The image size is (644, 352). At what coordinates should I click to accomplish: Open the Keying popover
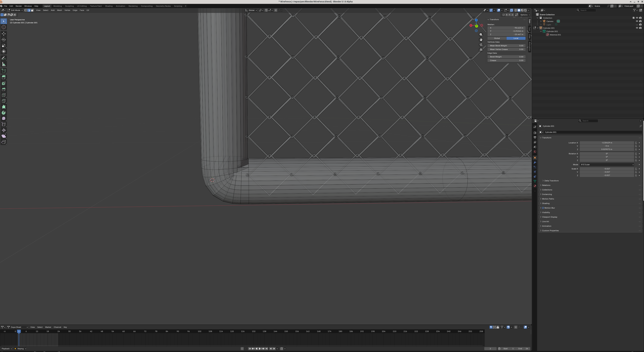point(21,348)
